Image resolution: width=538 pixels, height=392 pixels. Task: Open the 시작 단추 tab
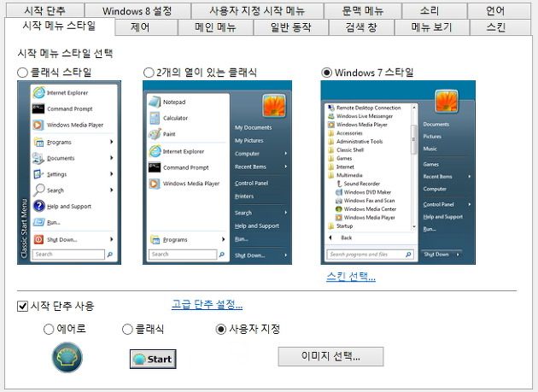[x=45, y=10]
